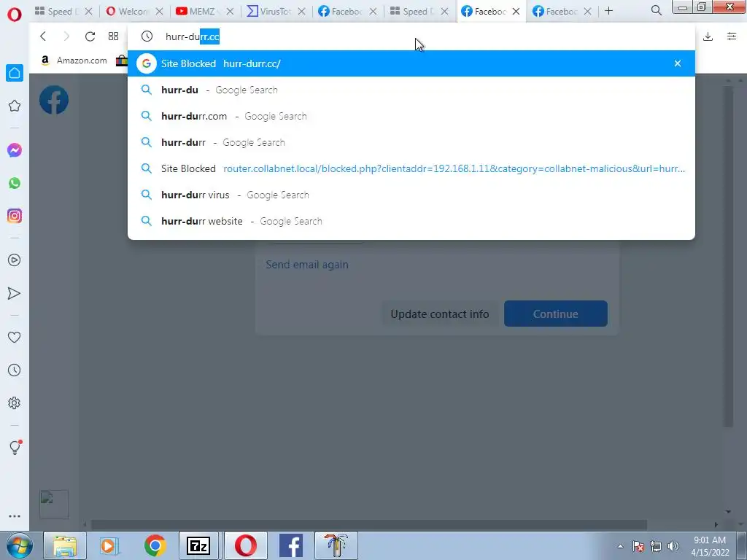Click the 'Update contact info' button

click(x=440, y=314)
